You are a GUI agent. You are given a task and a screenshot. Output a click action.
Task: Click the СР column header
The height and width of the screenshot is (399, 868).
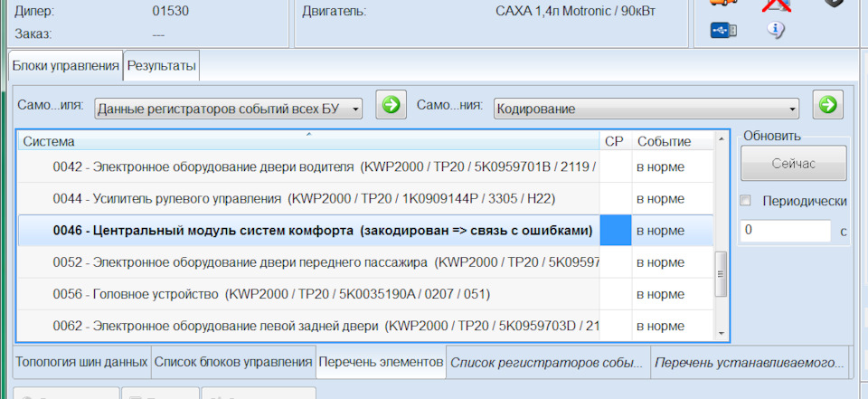pyautogui.click(x=616, y=141)
